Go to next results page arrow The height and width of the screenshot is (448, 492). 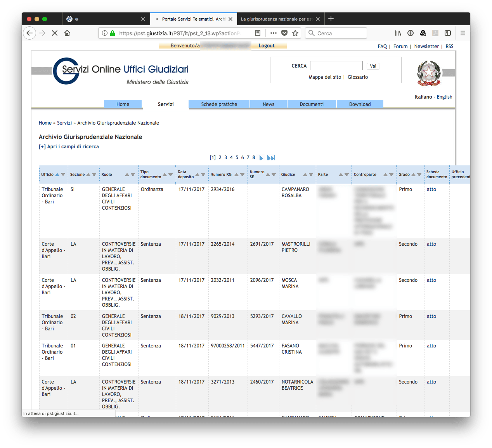point(261,158)
